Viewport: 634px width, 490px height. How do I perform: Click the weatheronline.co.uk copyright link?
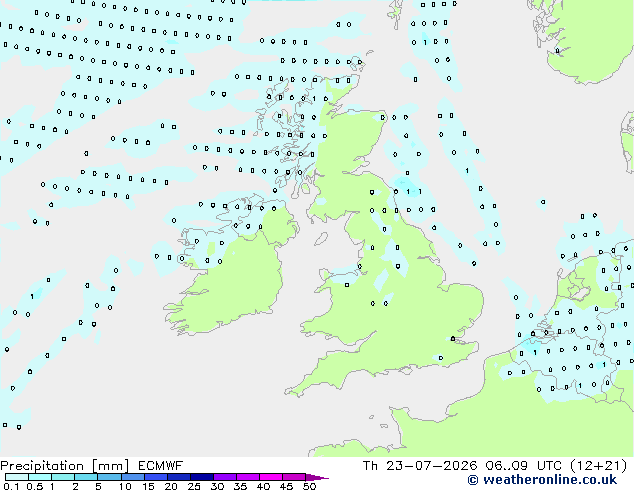[x=542, y=480]
